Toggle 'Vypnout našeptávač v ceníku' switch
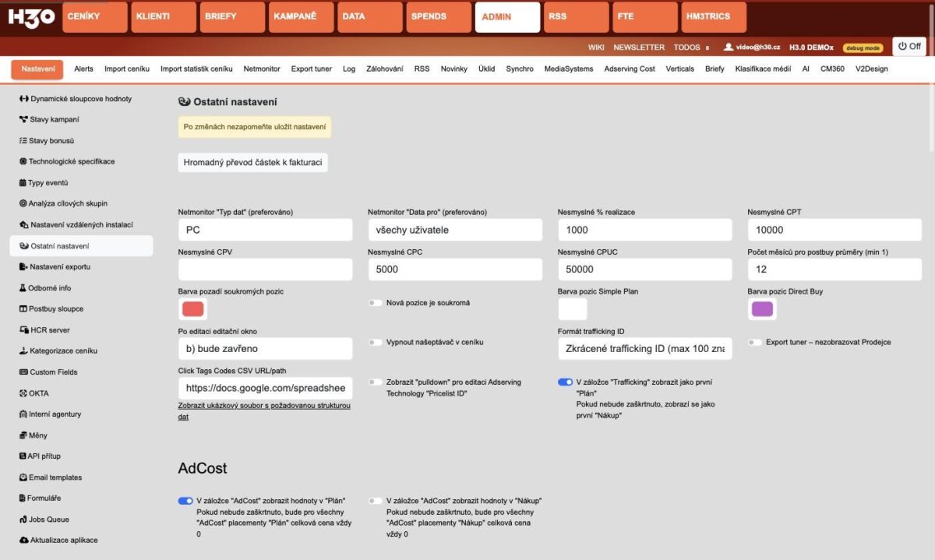This screenshot has height=560, width=935. click(376, 342)
